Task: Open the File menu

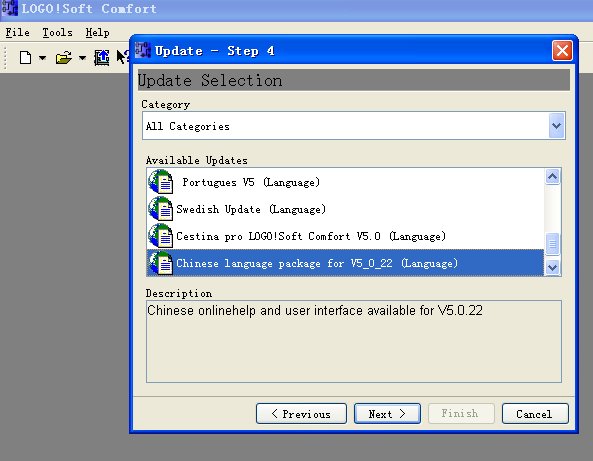Action: [17, 33]
